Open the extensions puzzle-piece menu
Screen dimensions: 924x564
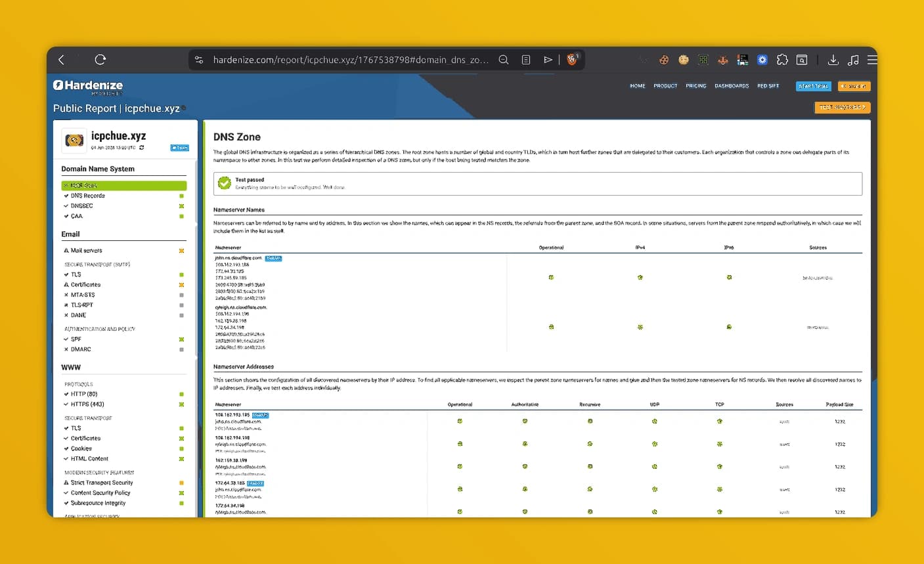[x=782, y=60]
